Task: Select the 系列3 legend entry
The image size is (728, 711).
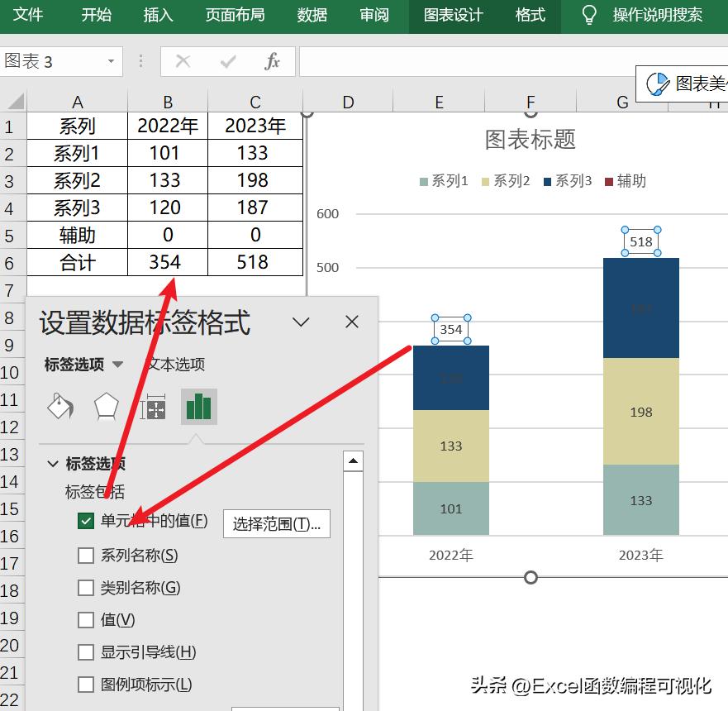Action: tap(568, 181)
